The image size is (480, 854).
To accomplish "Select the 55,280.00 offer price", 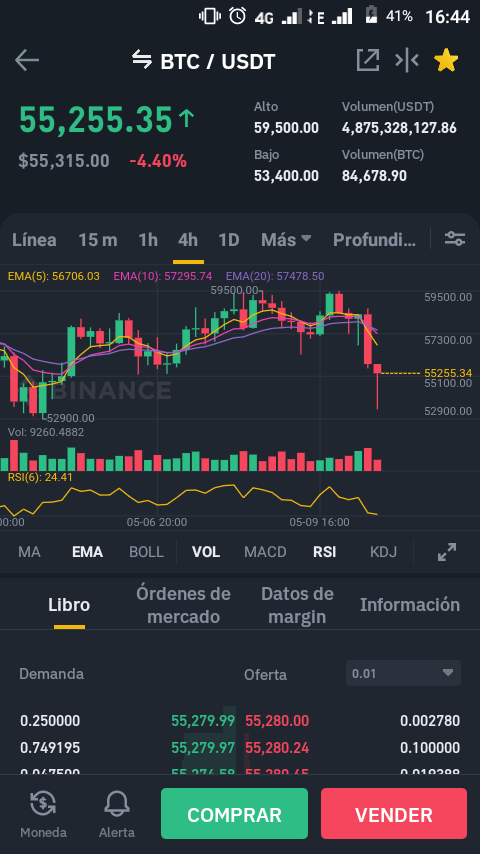I will pos(277,721).
